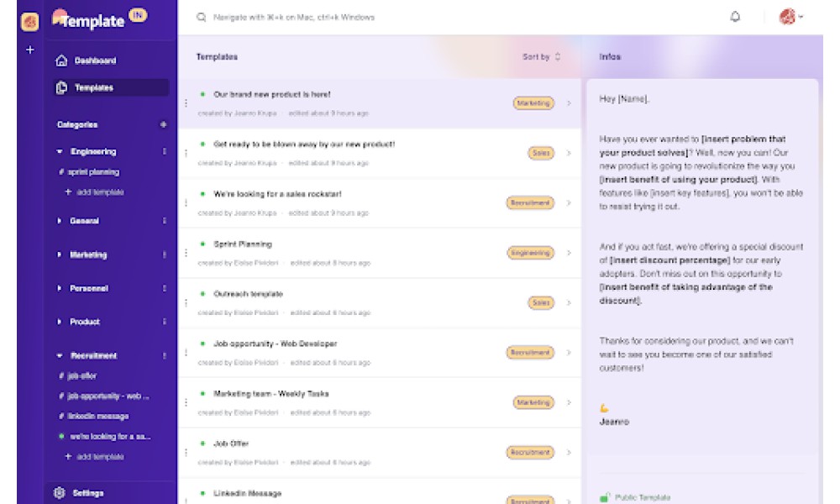
Task: Toggle the Public Template lock indicator
Action: [x=605, y=497]
